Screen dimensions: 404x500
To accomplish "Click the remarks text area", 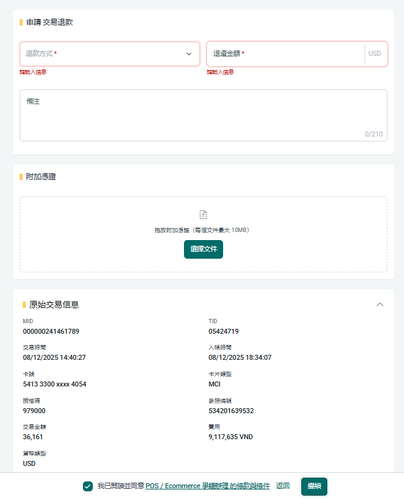I will pyautogui.click(x=203, y=115).
